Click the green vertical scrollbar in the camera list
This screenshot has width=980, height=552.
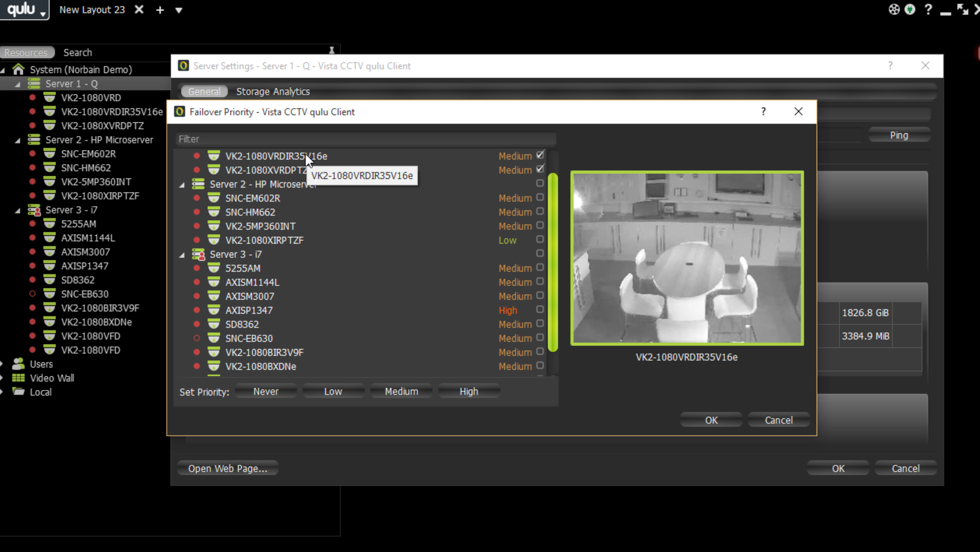tap(553, 262)
